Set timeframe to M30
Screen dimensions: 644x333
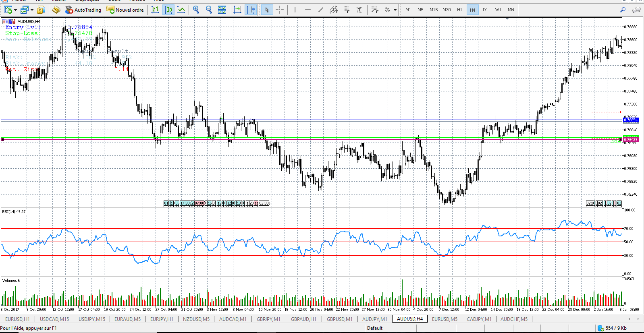click(447, 10)
